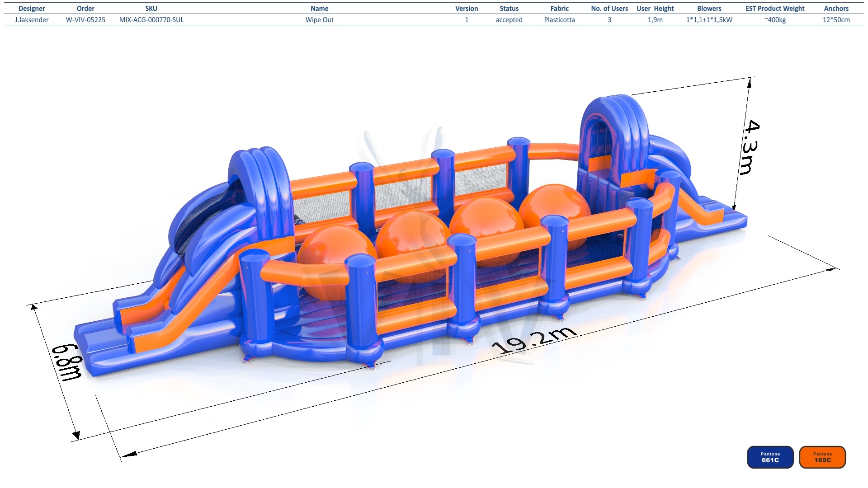Select user height value 1,9m
Image resolution: width=868 pixels, height=488 pixels.
pyautogui.click(x=655, y=20)
